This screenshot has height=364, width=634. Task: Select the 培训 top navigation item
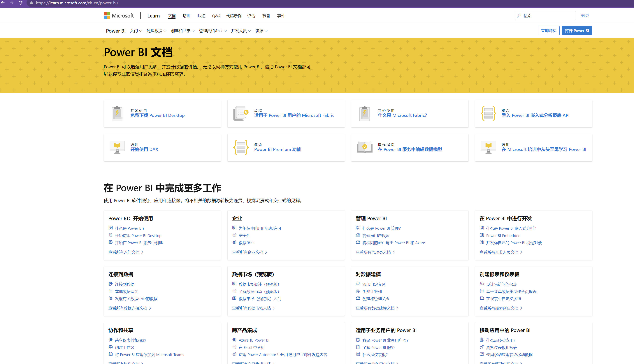(186, 16)
